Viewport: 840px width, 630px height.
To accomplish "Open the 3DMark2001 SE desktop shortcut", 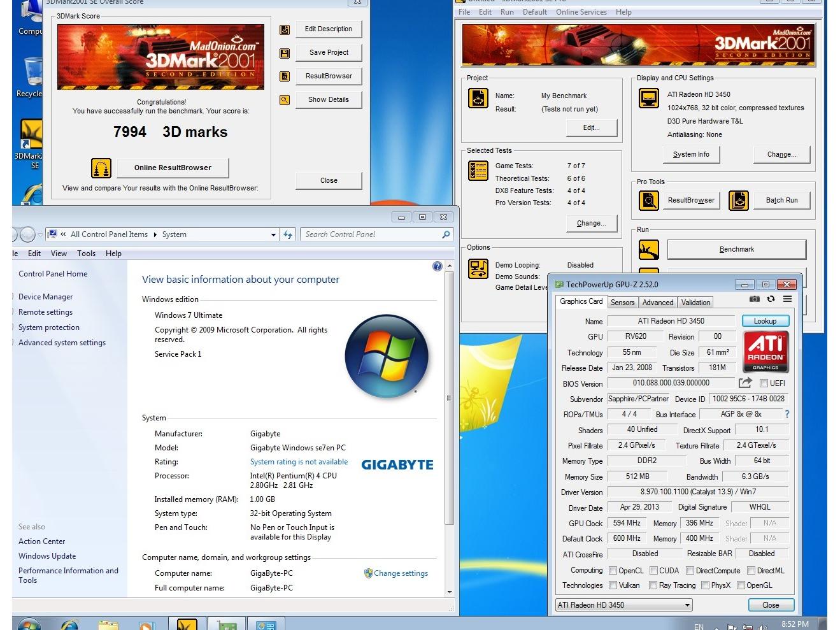I will pyautogui.click(x=29, y=144).
